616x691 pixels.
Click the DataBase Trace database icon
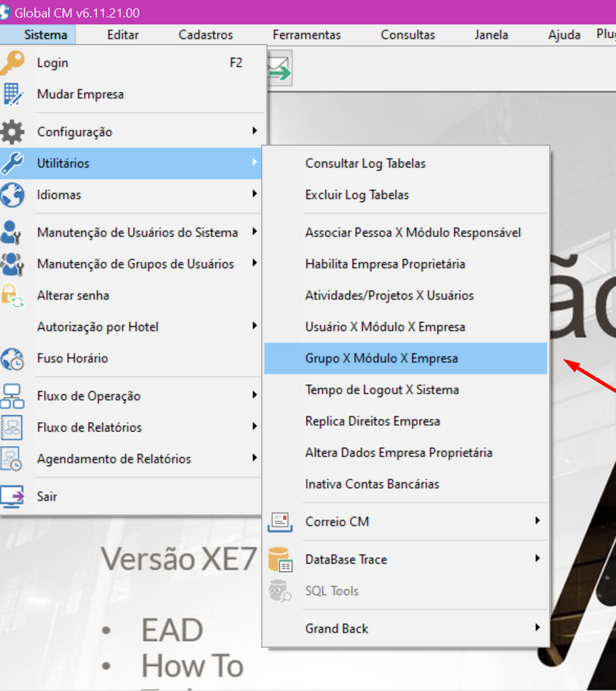(280, 559)
